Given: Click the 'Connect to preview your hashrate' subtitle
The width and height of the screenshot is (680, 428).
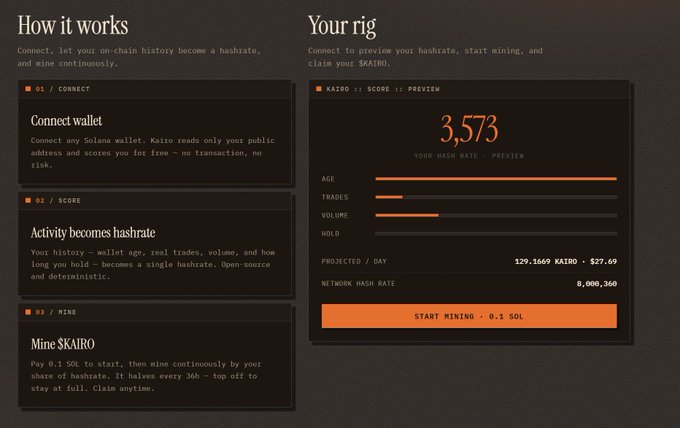Looking at the screenshot, I should coord(425,57).
